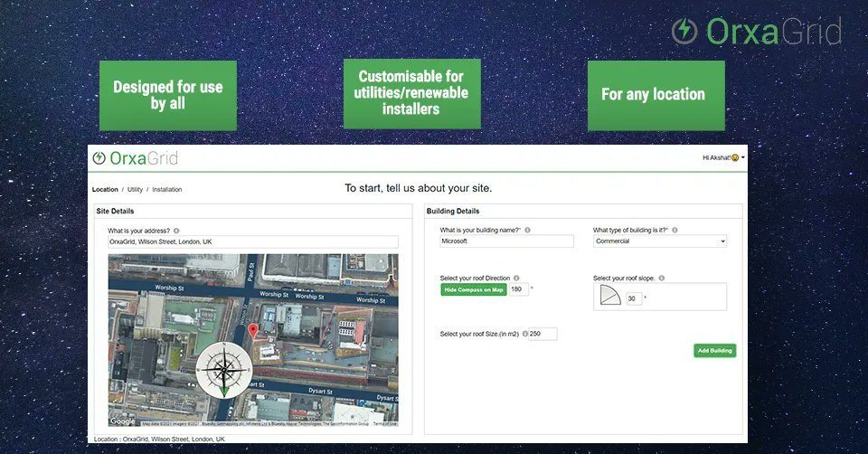This screenshot has width=868, height=454.
Task: Click info icon beside roof slope label
Action: click(662, 279)
